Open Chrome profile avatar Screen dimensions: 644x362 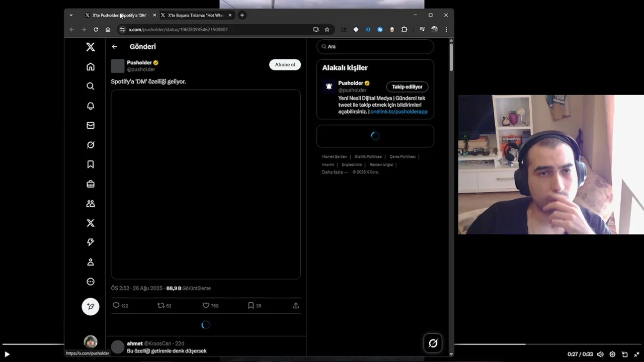pyautogui.click(x=434, y=30)
